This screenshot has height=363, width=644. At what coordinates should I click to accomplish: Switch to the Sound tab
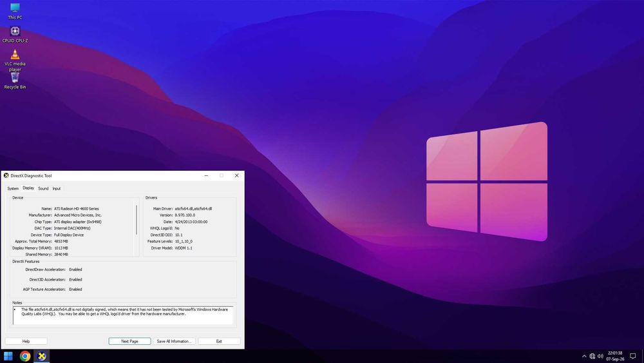pos(43,189)
